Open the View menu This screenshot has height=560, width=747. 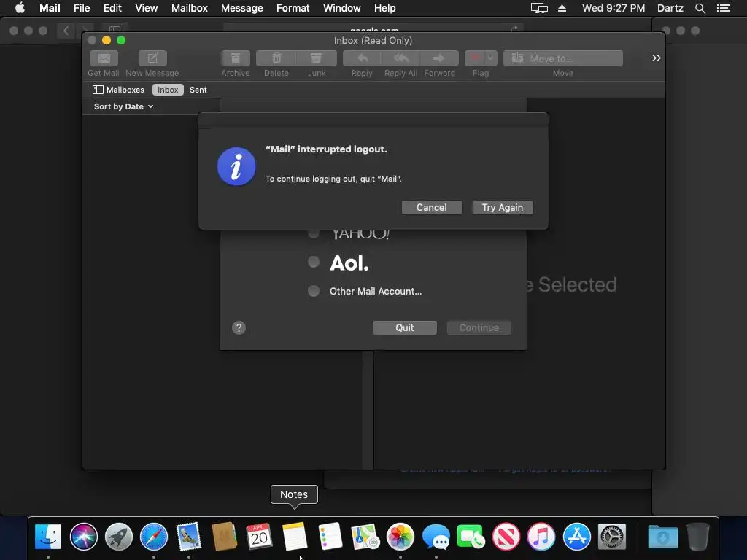(146, 8)
